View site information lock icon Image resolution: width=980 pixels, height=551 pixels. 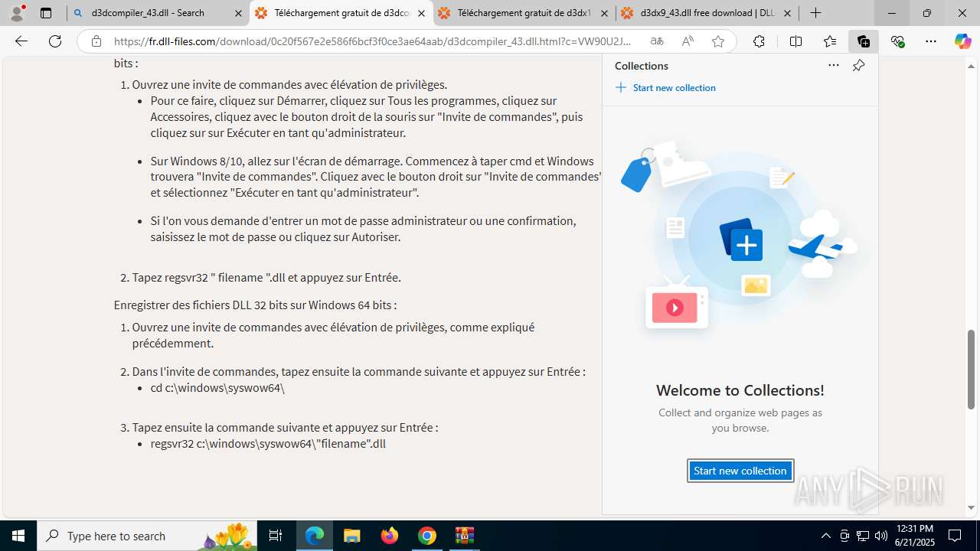pos(96,41)
